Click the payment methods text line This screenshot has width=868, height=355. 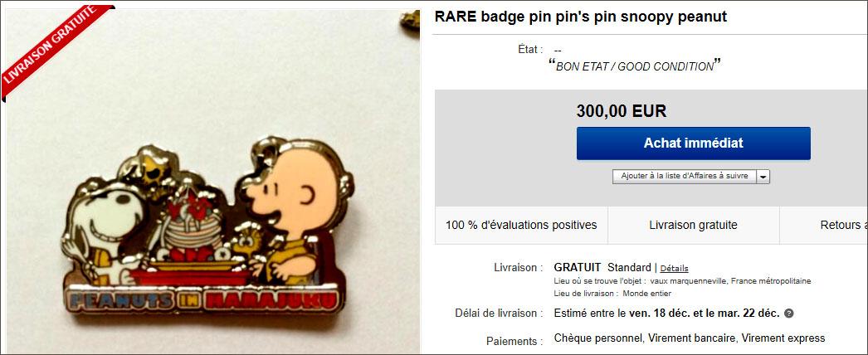tap(690, 338)
